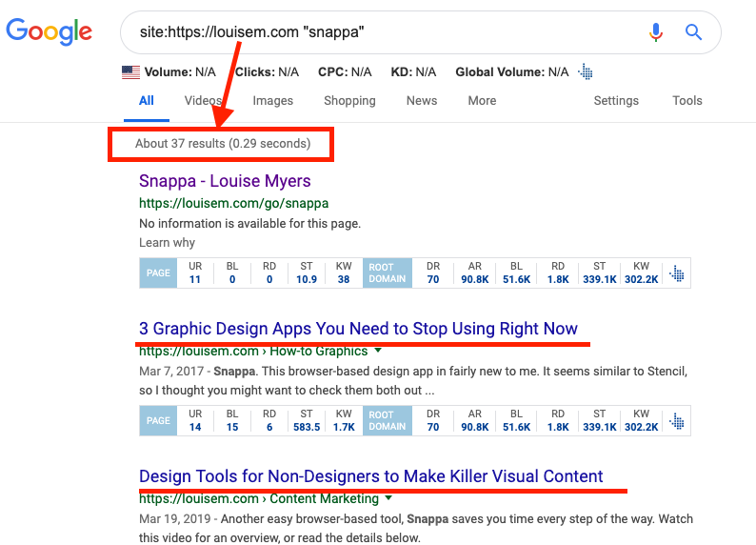
Task: Click the Content Marketing breadcrumb URL
Action: [x=259, y=498]
